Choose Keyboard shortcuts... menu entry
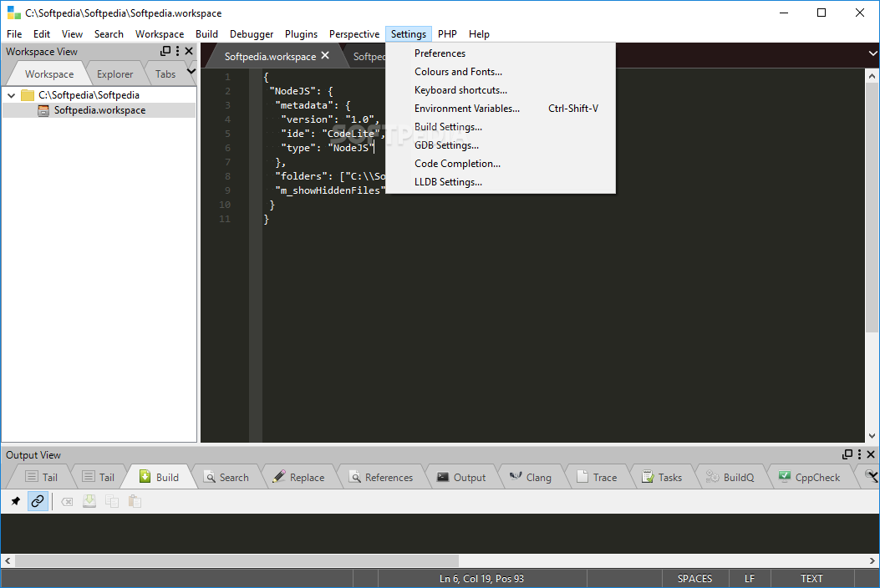Screen dimensions: 880x588 501,90
